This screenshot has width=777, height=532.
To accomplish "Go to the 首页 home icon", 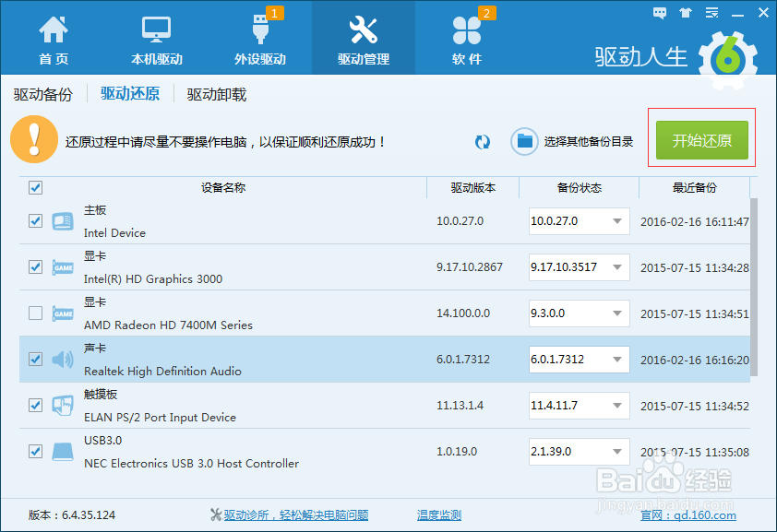I will 54,30.
